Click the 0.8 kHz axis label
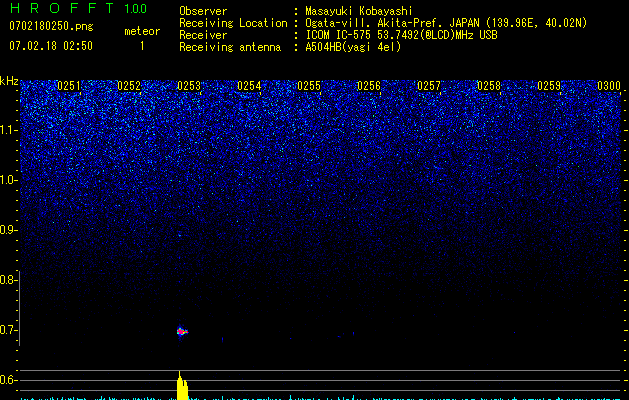The image size is (629, 400). (8, 280)
